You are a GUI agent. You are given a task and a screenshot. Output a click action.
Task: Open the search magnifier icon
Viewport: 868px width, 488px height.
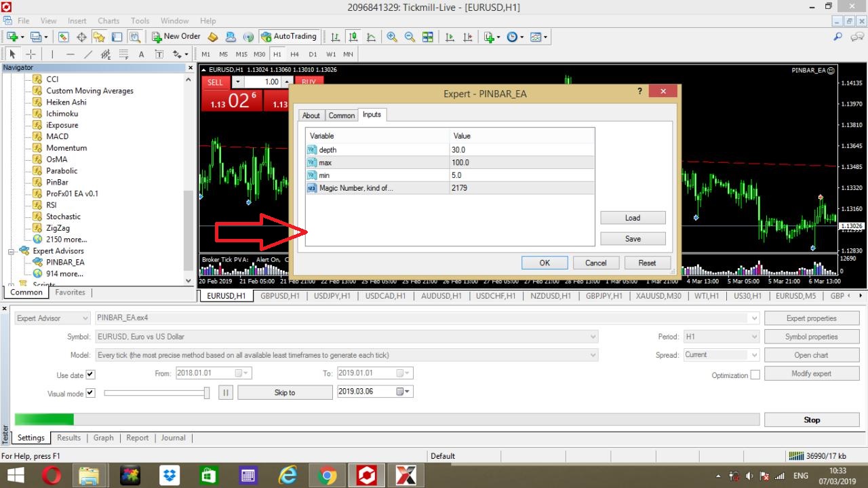[x=838, y=37]
